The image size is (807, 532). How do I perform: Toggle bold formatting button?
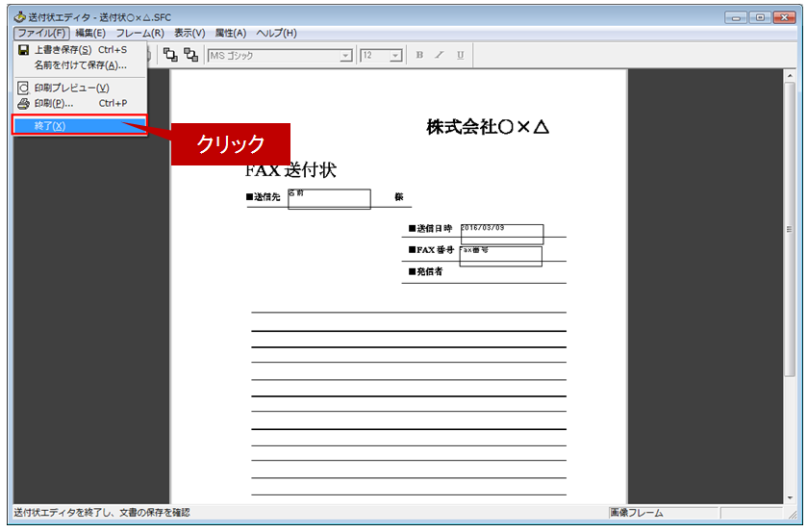[x=419, y=55]
